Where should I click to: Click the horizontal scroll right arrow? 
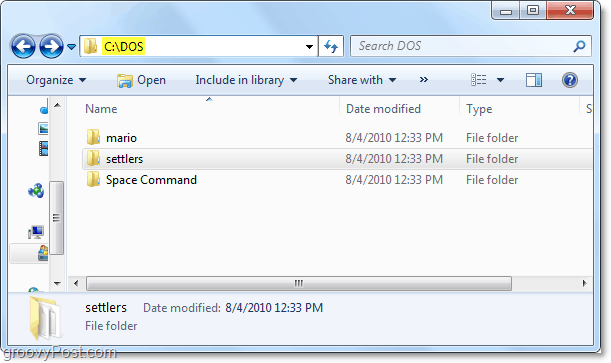pyautogui.click(x=584, y=283)
